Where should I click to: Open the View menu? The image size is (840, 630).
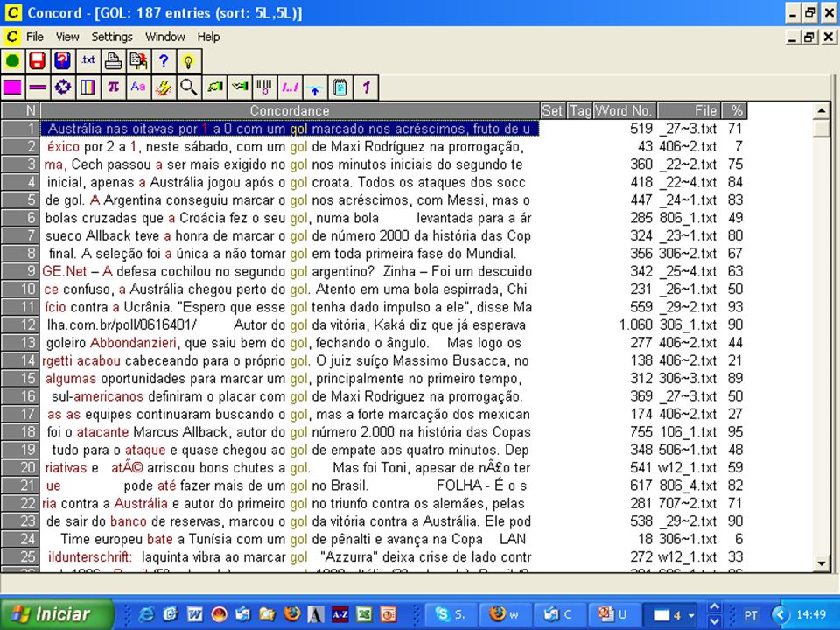pos(67,37)
